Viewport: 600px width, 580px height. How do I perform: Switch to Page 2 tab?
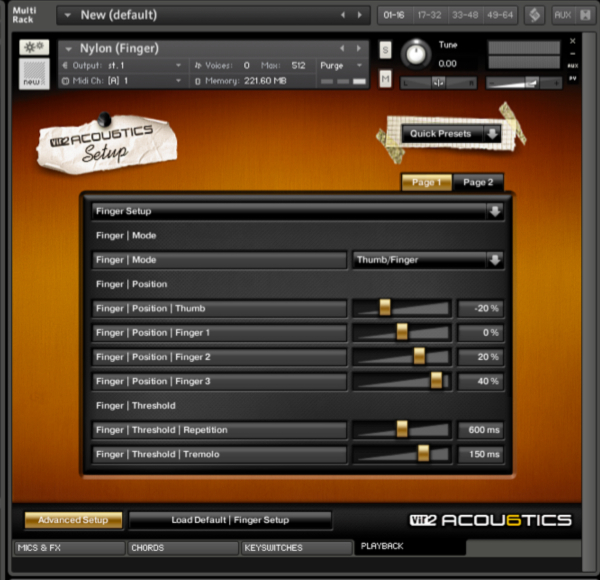[478, 182]
